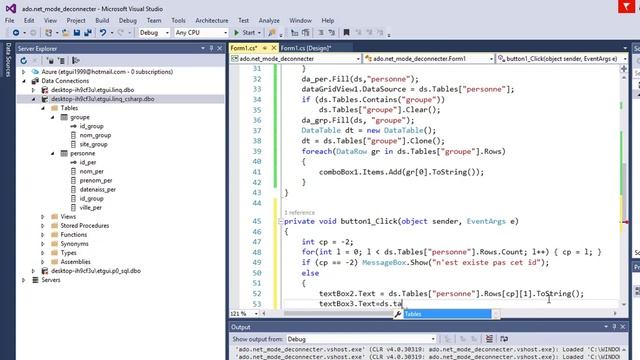The image size is (640, 360).
Task: Click the 1 reference CodeLens link
Action: click(300, 213)
